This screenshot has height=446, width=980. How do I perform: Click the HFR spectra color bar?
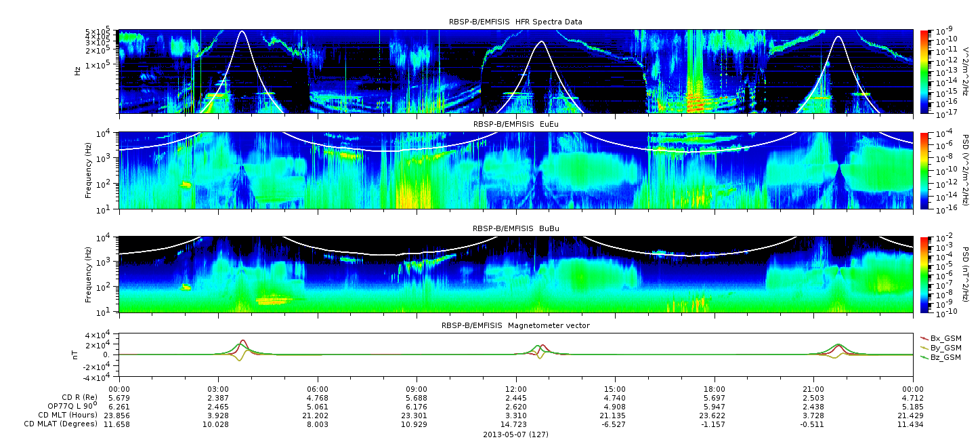tap(925, 71)
